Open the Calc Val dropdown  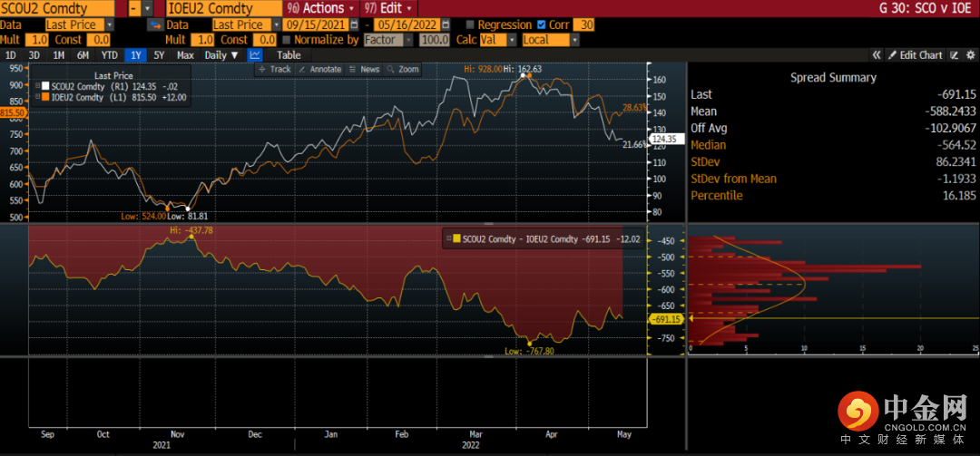tap(512, 40)
